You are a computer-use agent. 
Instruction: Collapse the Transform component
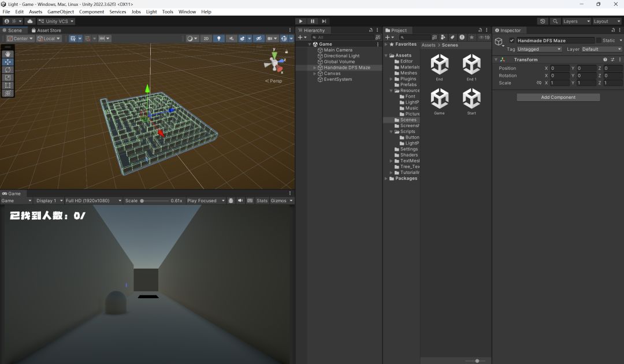click(x=496, y=60)
